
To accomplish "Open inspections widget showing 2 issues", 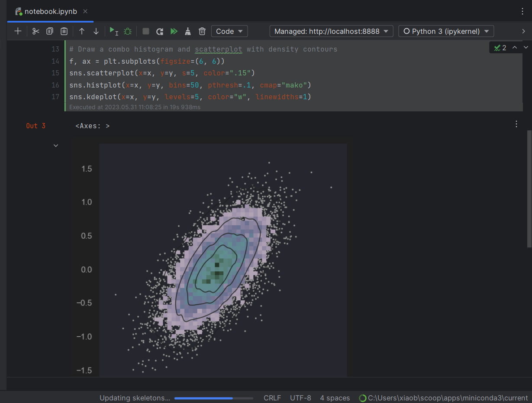I will (x=500, y=48).
